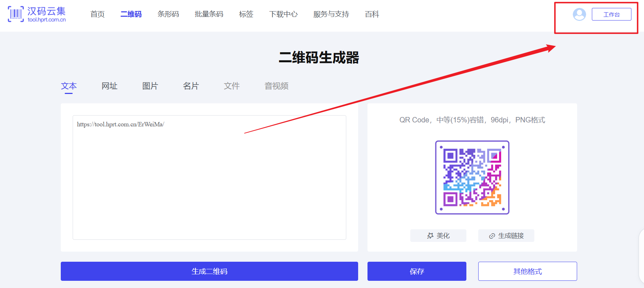This screenshot has width=644, height=288.
Task: Open the user avatar profile icon
Action: (x=579, y=14)
